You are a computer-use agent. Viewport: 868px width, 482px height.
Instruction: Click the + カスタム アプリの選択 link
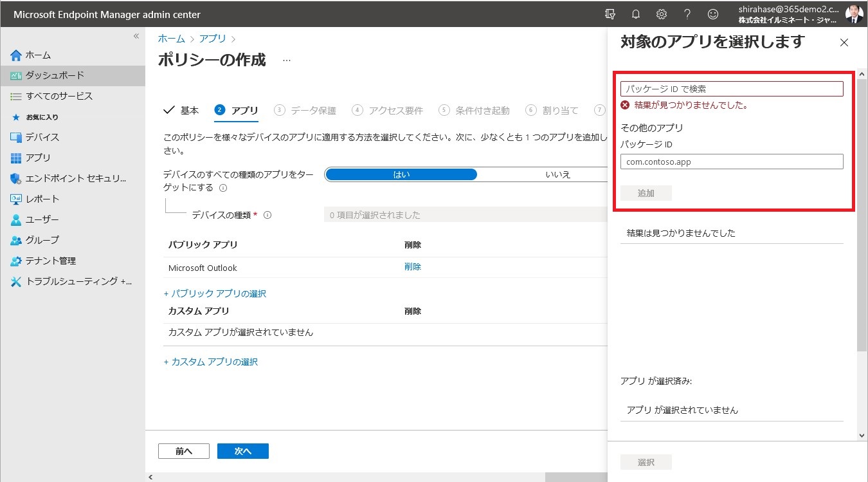(x=211, y=362)
